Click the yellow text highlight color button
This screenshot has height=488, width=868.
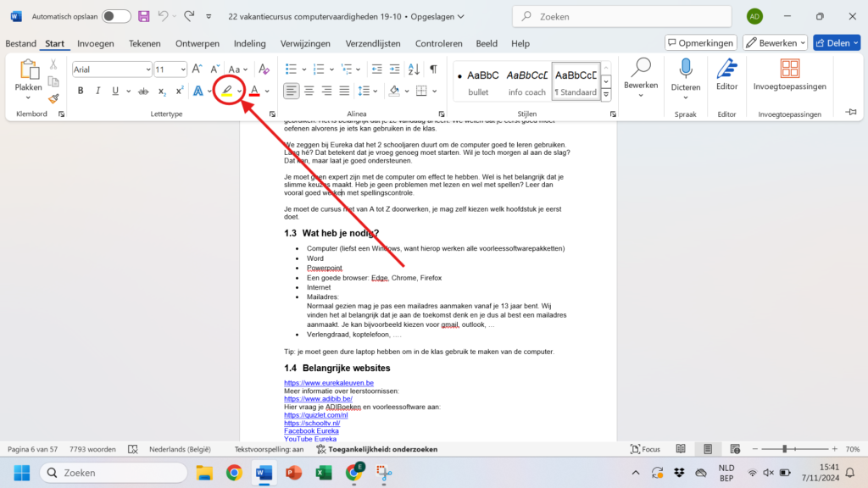(226, 91)
